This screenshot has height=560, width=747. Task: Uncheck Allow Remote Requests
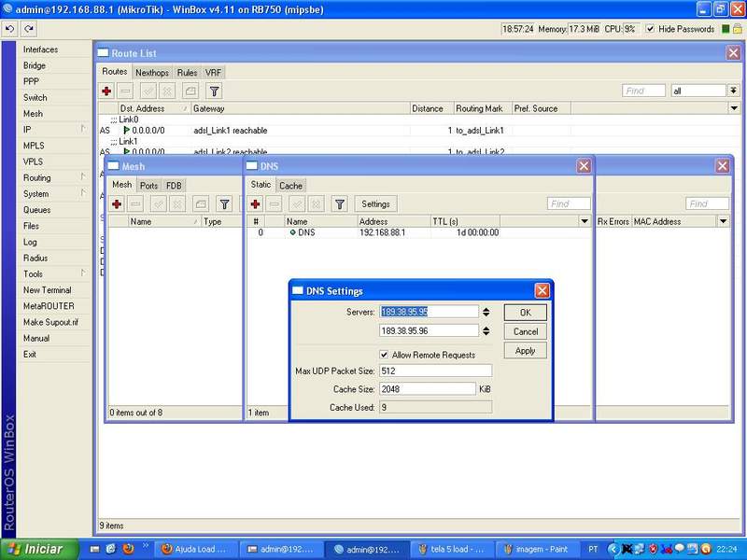tap(384, 355)
